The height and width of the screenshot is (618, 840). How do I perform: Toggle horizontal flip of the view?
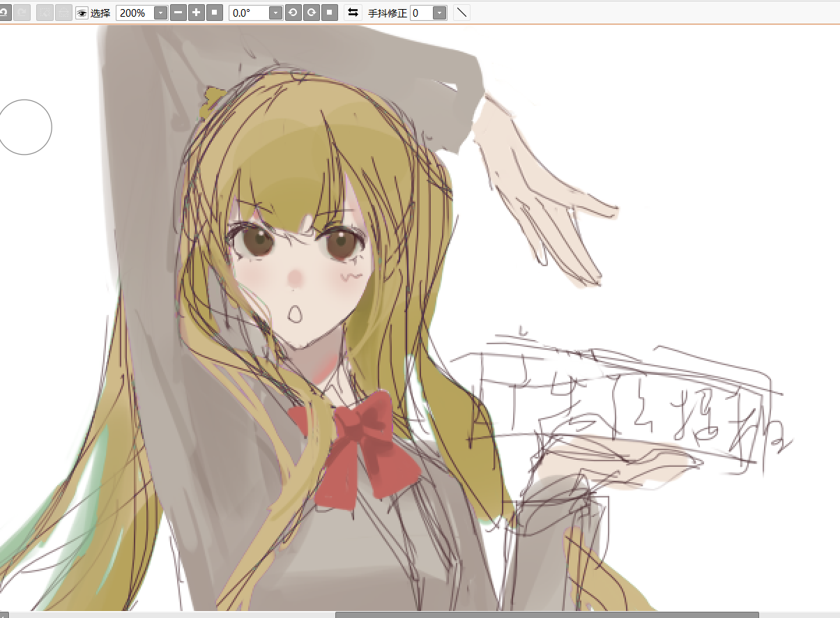click(x=353, y=13)
